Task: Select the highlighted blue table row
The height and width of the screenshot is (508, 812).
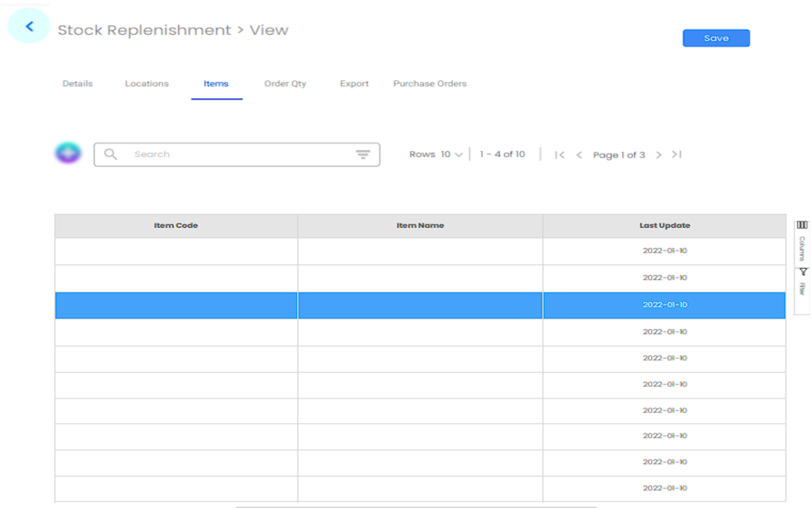Action: point(420,305)
